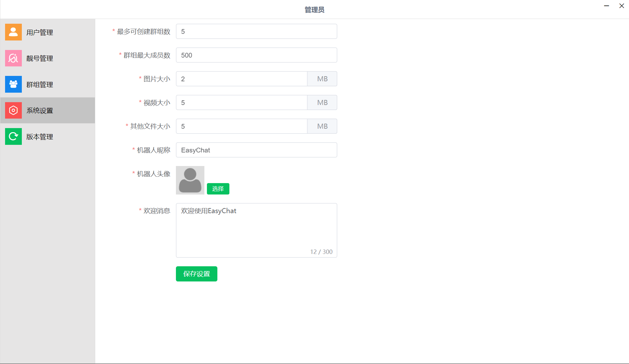Click the orange user management icon
Image resolution: width=629 pixels, height=364 pixels.
13,32
